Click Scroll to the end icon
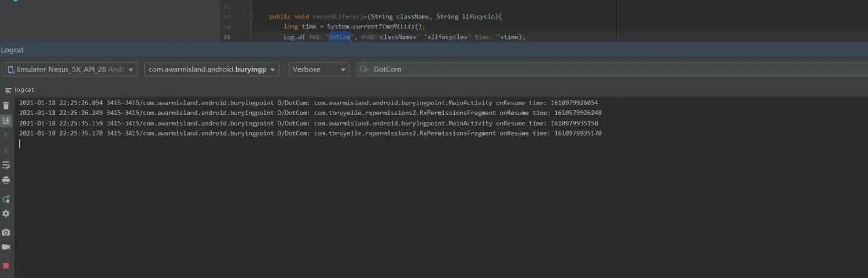The width and height of the screenshot is (868, 278). coord(6,121)
